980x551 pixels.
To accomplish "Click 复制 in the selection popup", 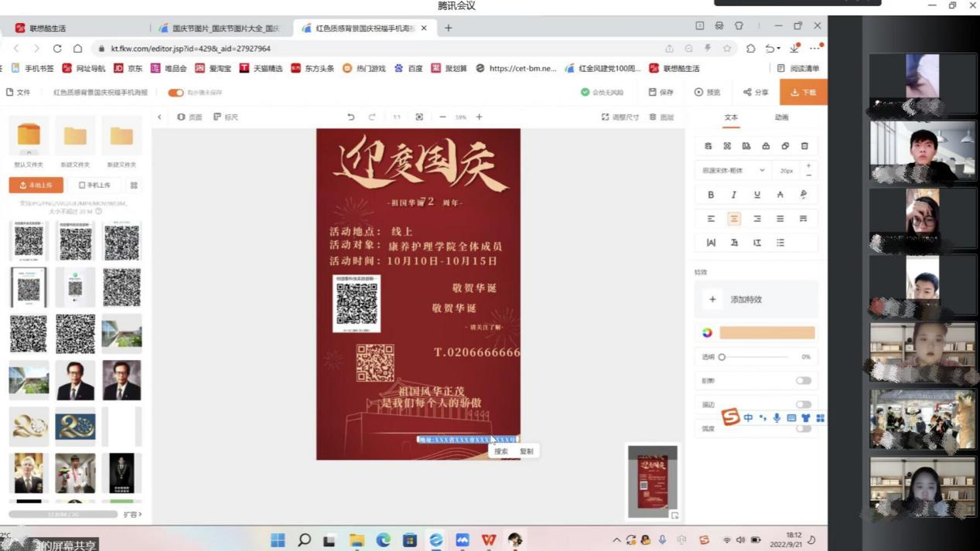I will tap(527, 451).
